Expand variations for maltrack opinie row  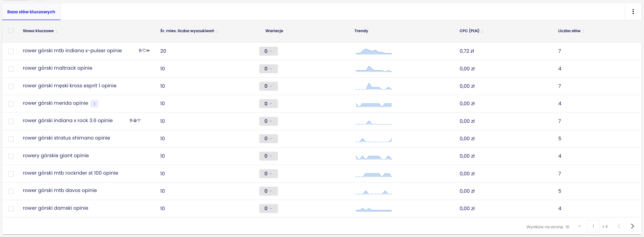tap(268, 69)
